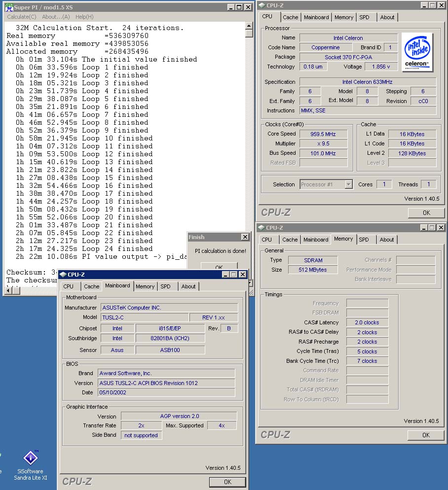Minimize the Memory CPU-Z window
The width and height of the screenshot is (448, 490).
pos(424,228)
